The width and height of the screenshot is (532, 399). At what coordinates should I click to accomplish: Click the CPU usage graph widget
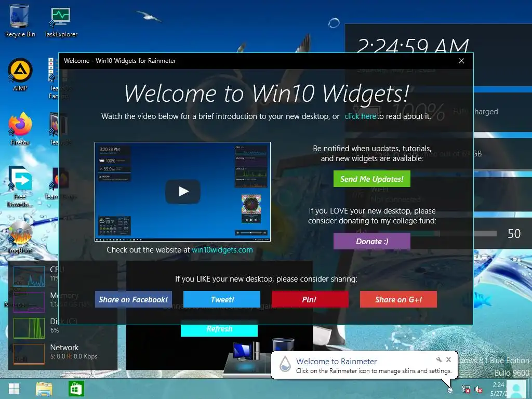pyautogui.click(x=29, y=276)
